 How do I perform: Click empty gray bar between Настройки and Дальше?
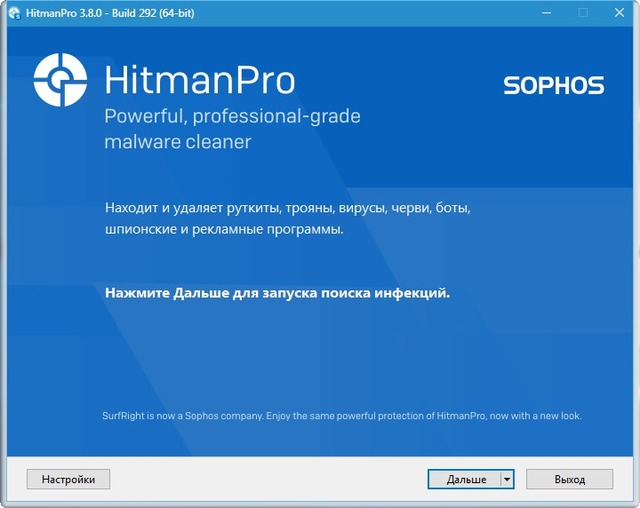click(x=270, y=479)
